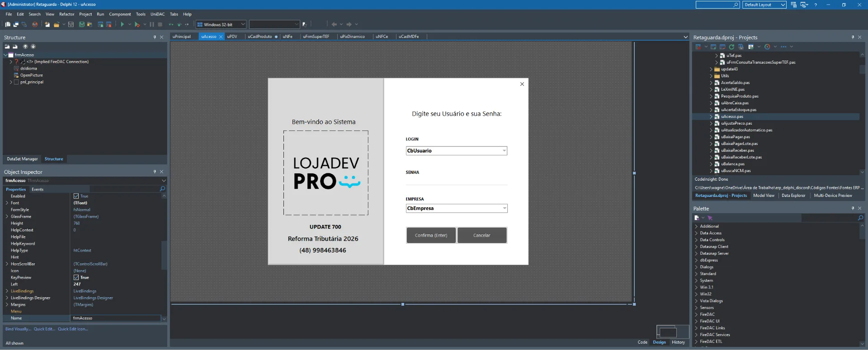Pin the Object Inspector panel

click(155, 172)
